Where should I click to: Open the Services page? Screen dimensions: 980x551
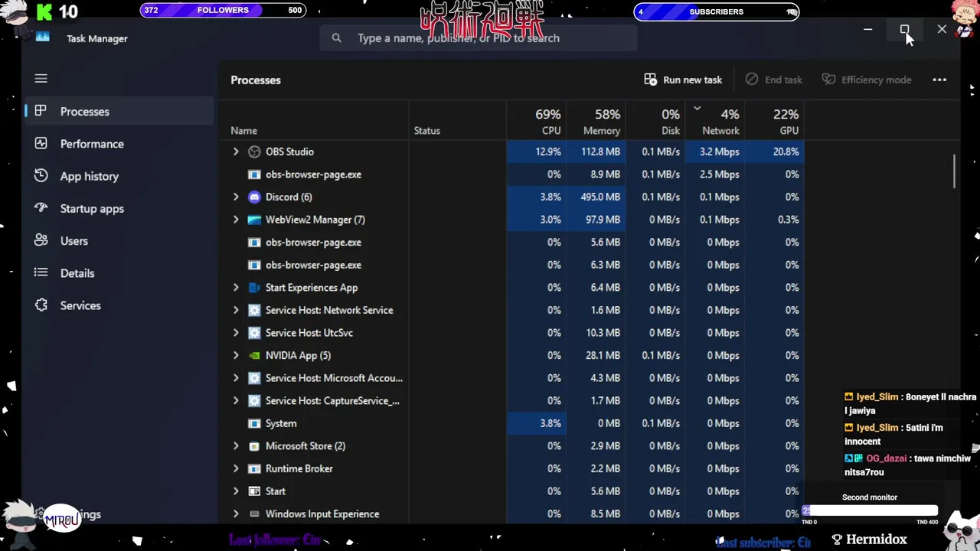(119, 305)
